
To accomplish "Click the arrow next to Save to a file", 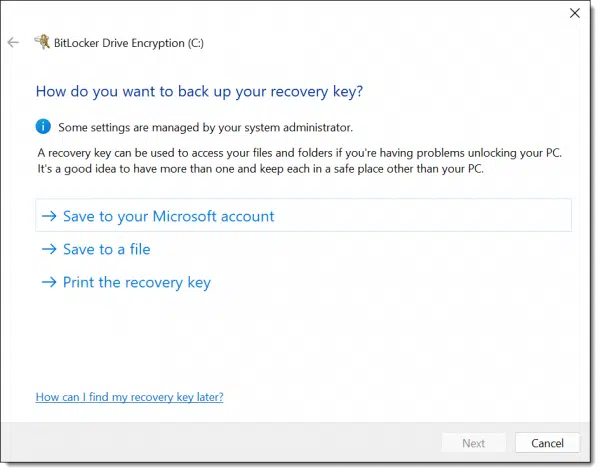I will tap(48, 249).
